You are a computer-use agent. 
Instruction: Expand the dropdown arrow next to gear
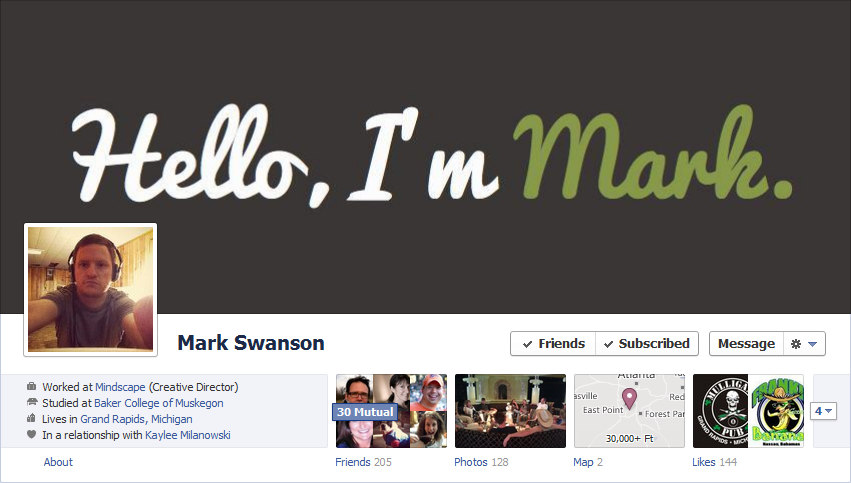click(812, 344)
